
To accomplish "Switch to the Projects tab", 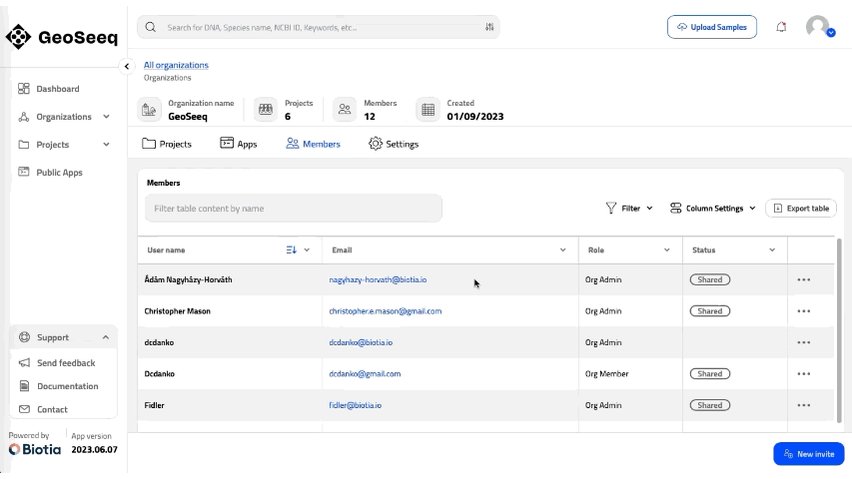I will (x=167, y=144).
